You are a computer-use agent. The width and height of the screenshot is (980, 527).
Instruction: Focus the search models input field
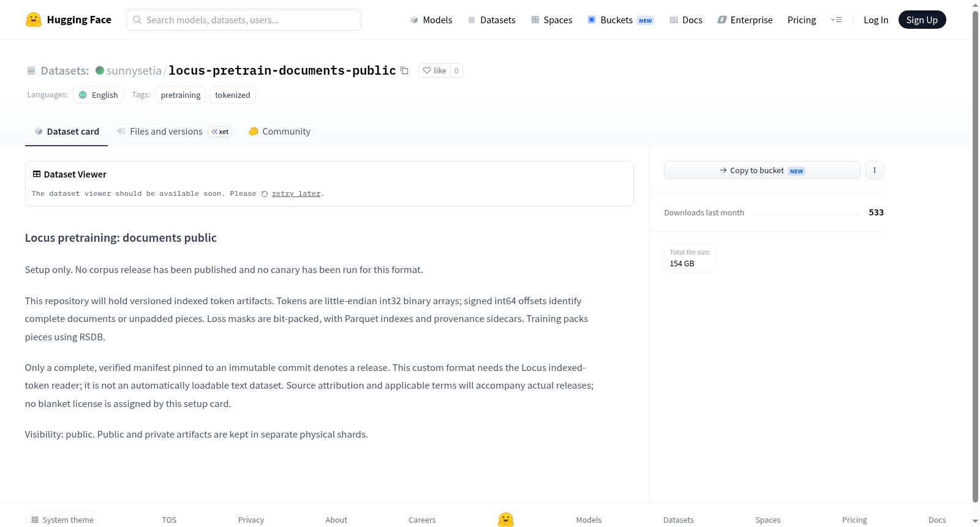tap(244, 20)
